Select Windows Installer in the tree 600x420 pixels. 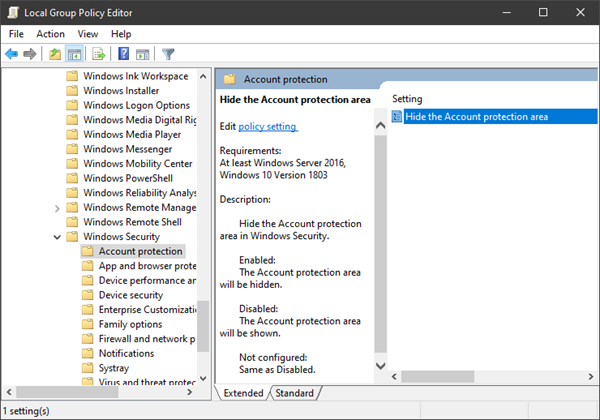click(x=121, y=91)
